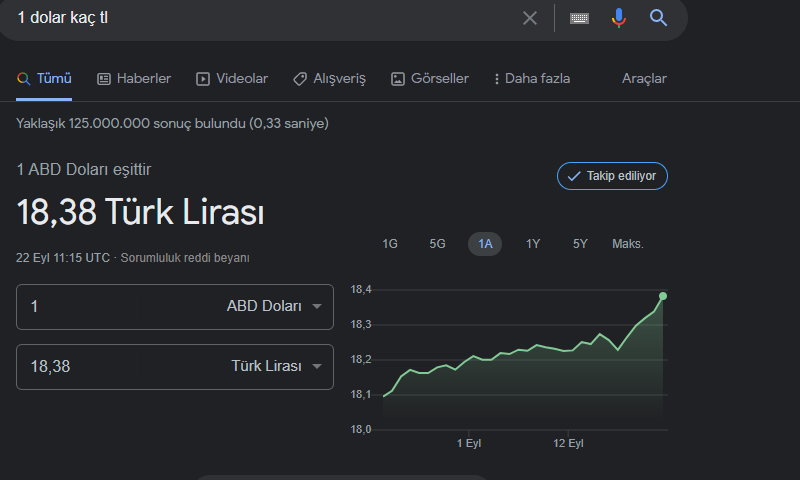Select the 1Y chart range

coord(533,244)
